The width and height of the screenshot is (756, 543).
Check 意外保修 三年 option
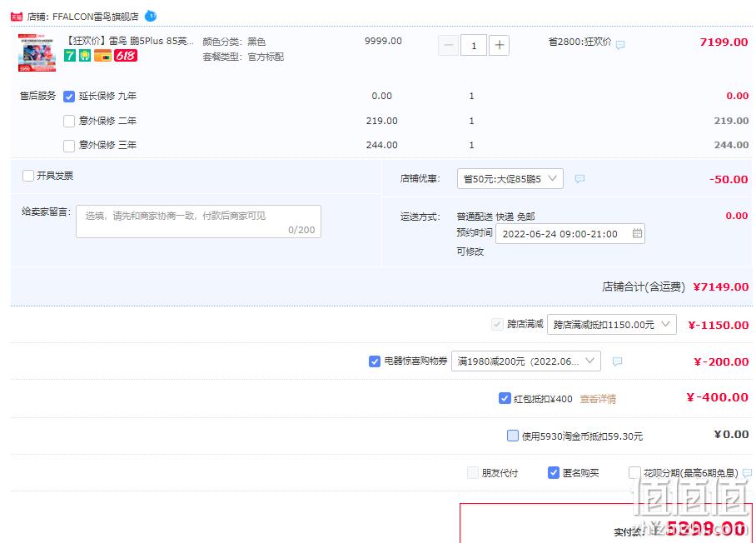(69, 146)
